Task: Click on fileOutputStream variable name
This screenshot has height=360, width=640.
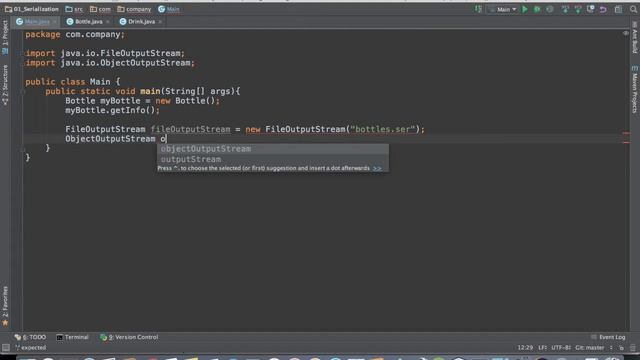Action: (x=190, y=129)
